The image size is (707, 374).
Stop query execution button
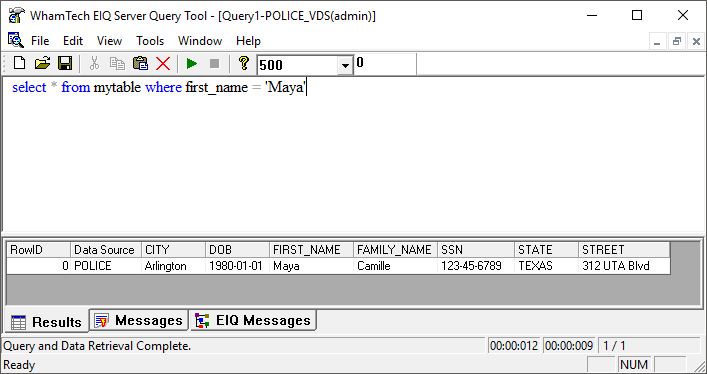[215, 64]
